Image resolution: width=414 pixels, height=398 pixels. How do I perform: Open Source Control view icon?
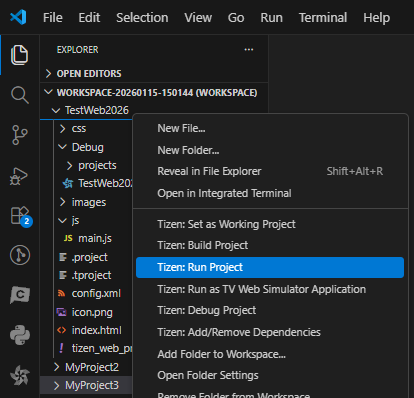[20, 135]
